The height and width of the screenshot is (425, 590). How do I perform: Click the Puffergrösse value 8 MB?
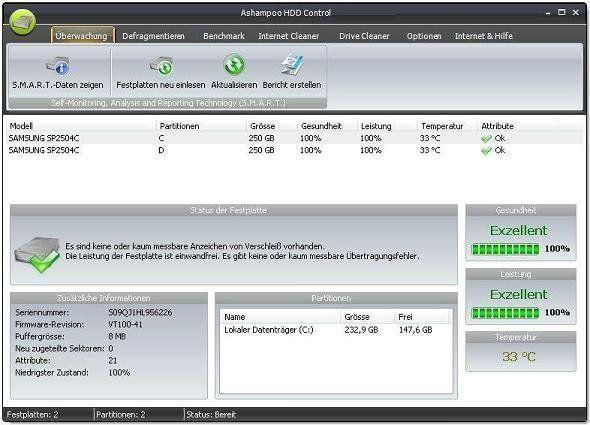(117, 337)
